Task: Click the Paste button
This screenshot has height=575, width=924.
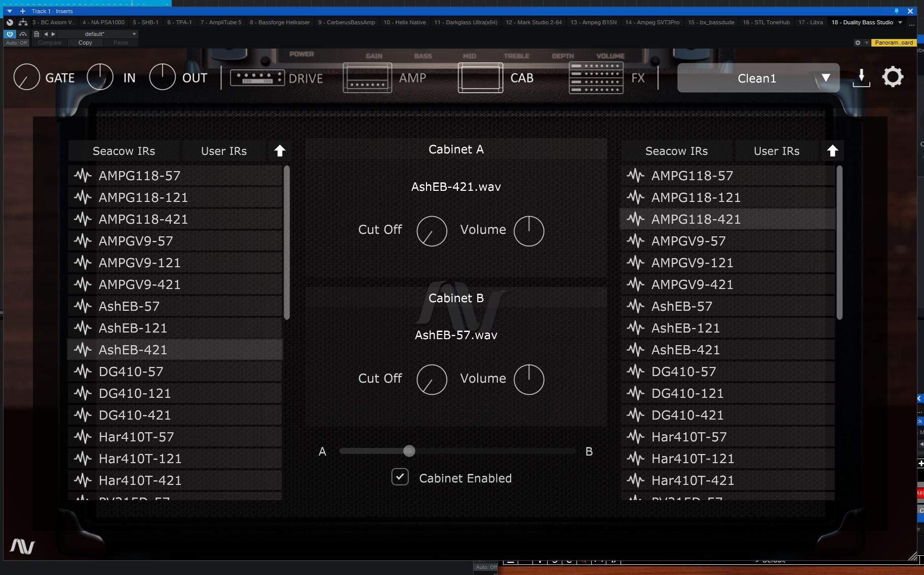Action: [121, 43]
